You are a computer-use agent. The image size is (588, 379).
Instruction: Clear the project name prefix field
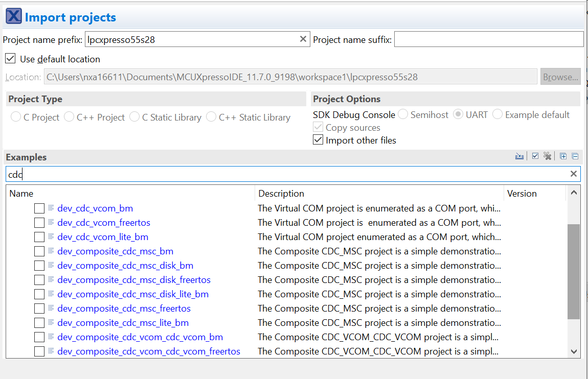[x=303, y=39]
